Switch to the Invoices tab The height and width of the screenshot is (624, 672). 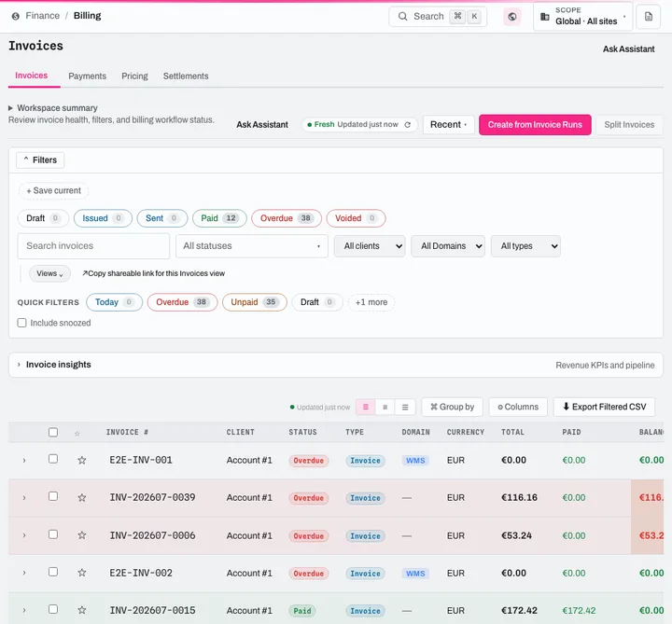[32, 76]
